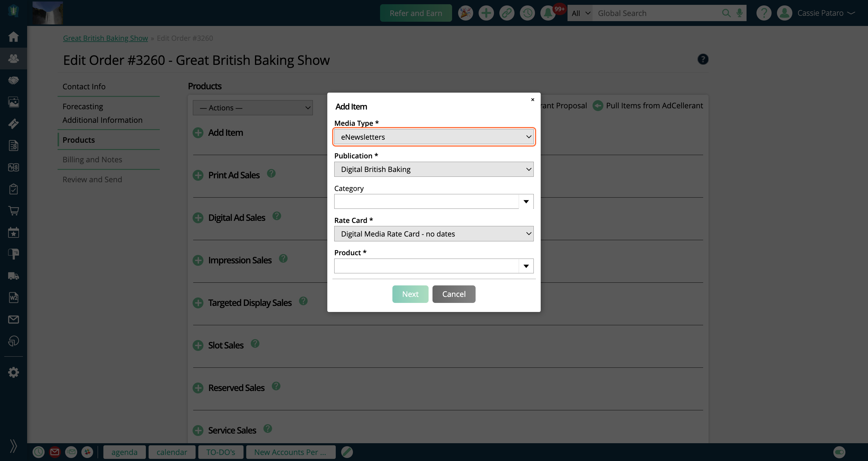
Task: Click the page help icon near title
Action: click(703, 59)
